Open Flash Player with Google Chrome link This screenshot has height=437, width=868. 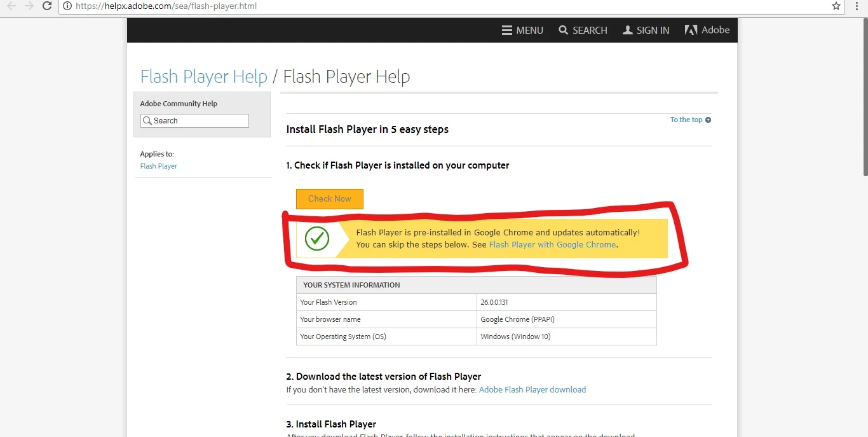pos(552,244)
